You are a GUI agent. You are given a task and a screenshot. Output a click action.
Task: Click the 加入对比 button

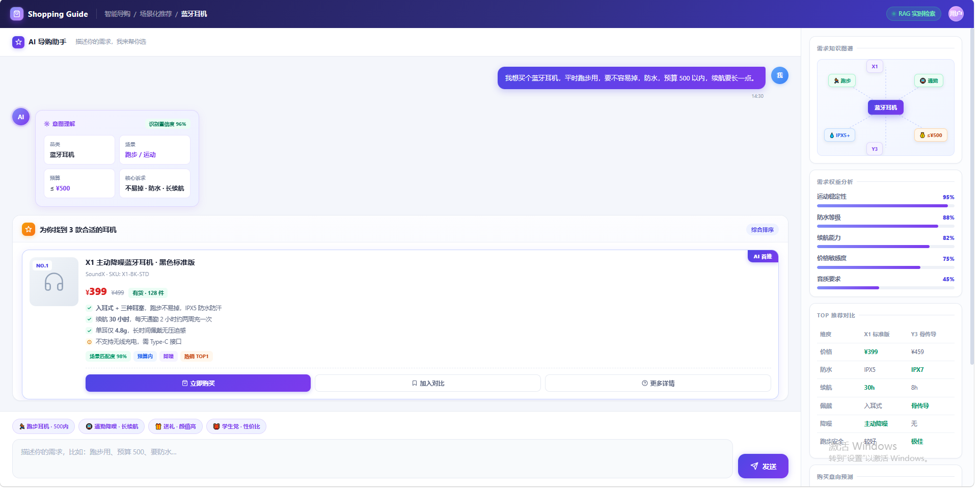point(428,383)
